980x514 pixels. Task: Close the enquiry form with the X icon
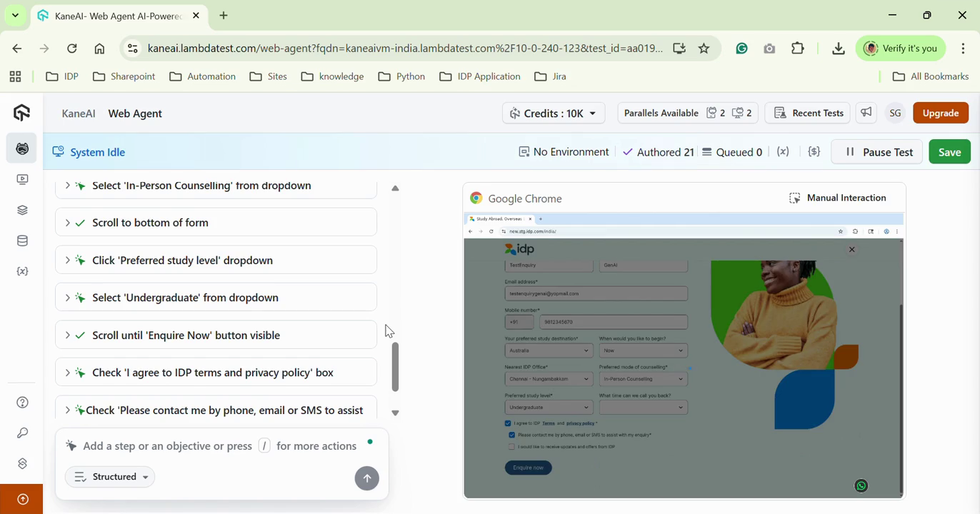pyautogui.click(x=851, y=250)
